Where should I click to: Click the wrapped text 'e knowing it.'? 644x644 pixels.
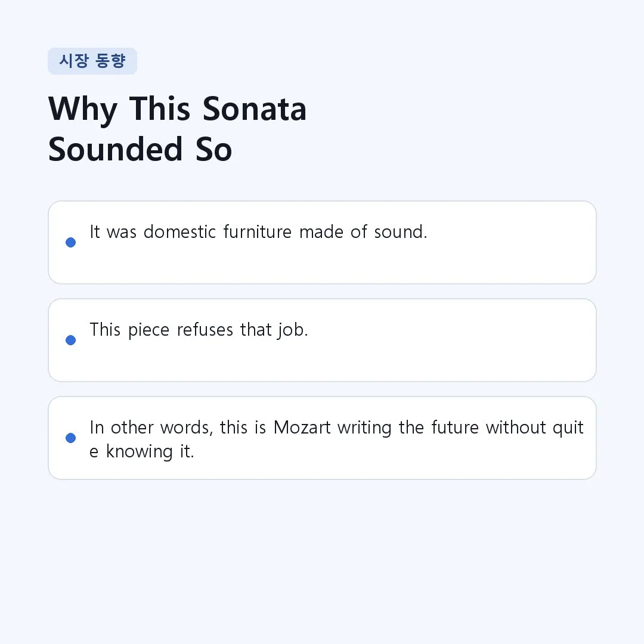[x=142, y=451]
